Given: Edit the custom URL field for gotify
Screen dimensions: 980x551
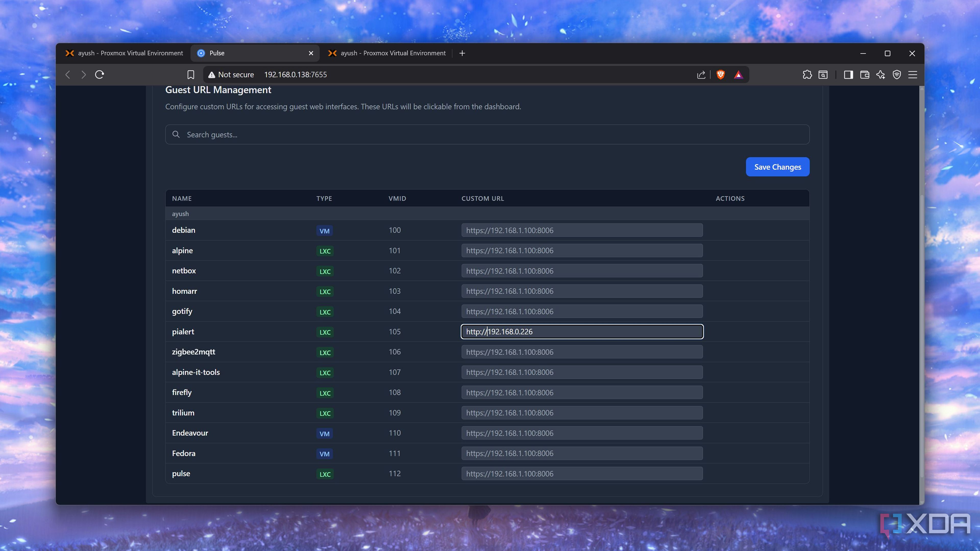Looking at the screenshot, I should tap(582, 311).
